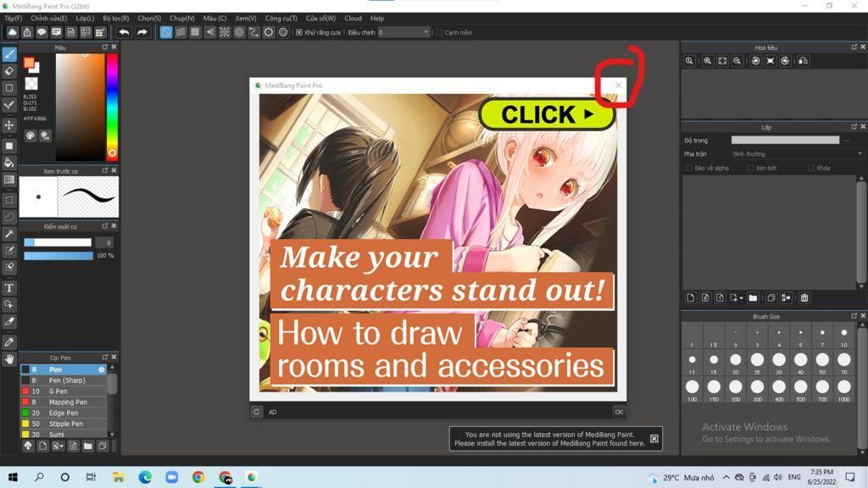This screenshot has width=868, height=488.
Task: Select the Magic Wand tool
Action: click(9, 234)
